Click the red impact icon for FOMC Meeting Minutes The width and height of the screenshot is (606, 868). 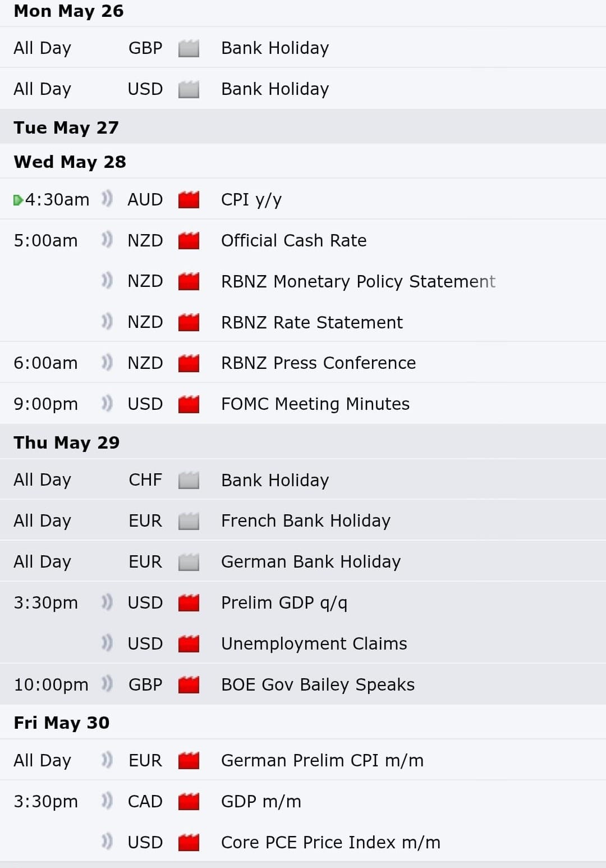coord(189,404)
